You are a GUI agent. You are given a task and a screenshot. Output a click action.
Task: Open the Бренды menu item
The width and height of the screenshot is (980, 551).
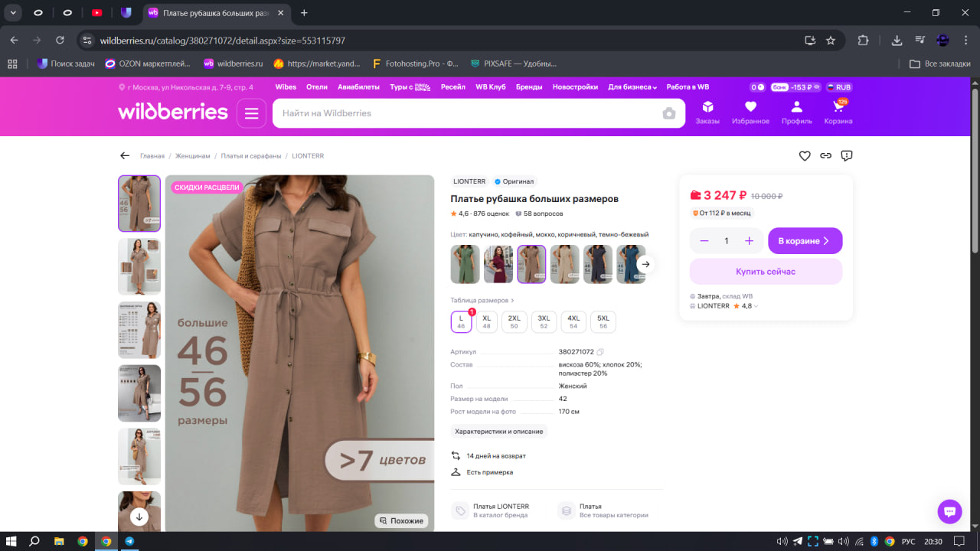[529, 87]
